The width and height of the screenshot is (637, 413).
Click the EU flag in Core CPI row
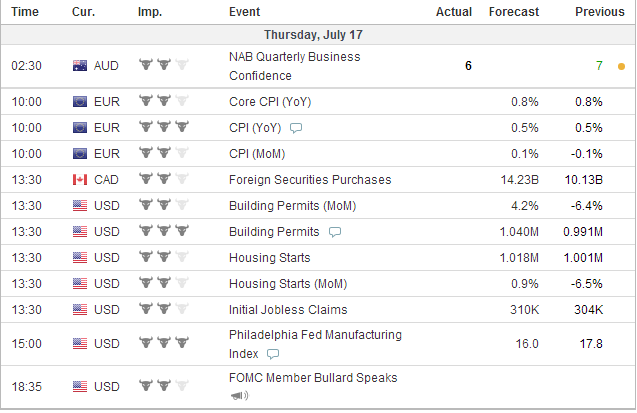pos(80,102)
